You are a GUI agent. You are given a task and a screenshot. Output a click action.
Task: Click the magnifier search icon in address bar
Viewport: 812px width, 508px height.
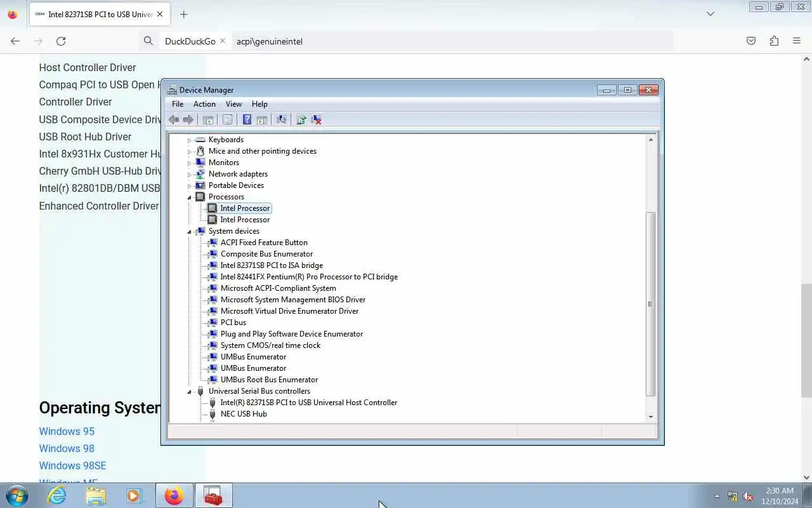pyautogui.click(x=148, y=41)
